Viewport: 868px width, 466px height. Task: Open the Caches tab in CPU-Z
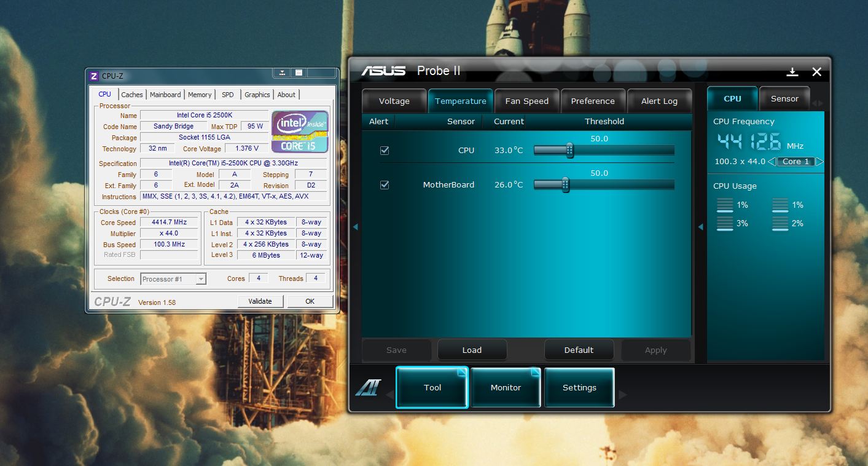click(131, 95)
